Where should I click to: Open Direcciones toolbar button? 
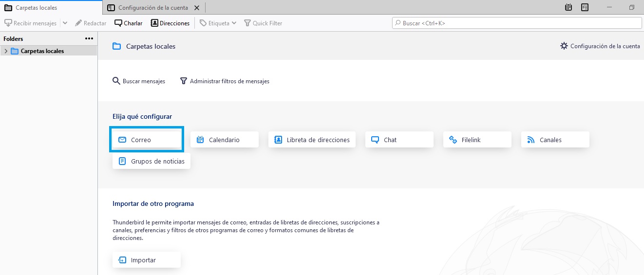(170, 23)
